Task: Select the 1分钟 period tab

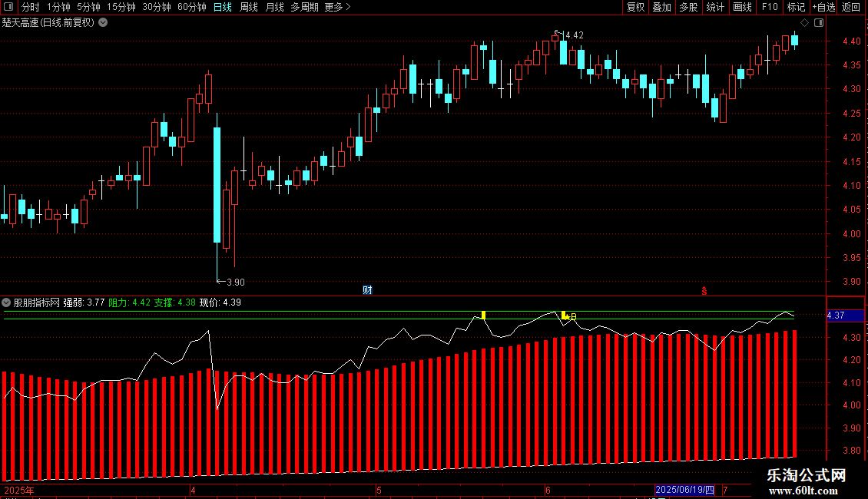Action: point(58,7)
